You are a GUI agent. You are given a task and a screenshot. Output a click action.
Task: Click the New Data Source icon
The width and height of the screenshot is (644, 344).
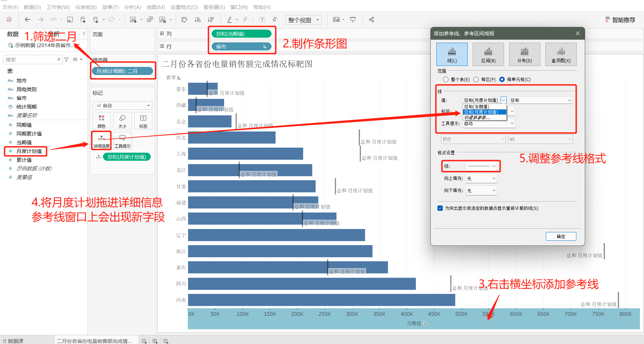(x=83, y=20)
